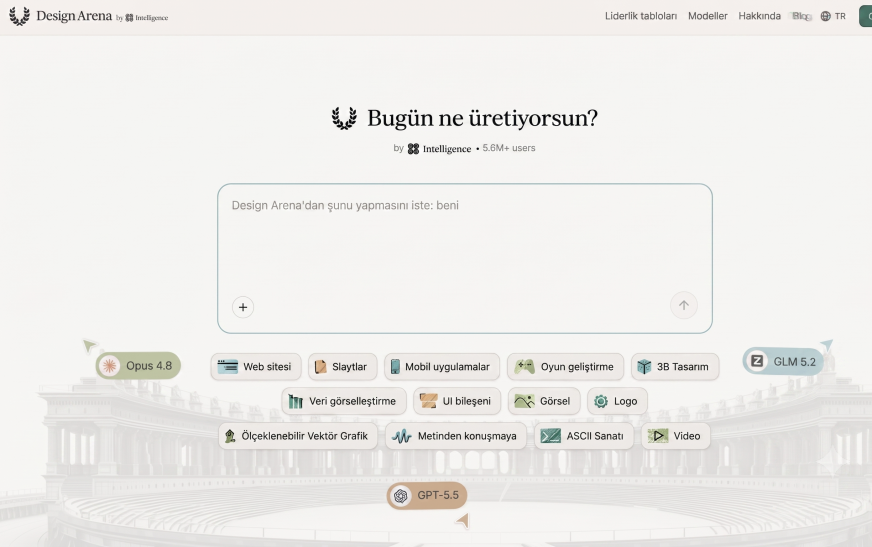This screenshot has width=872, height=547.
Task: Select the 3B Tasarım category
Action: coord(675,367)
